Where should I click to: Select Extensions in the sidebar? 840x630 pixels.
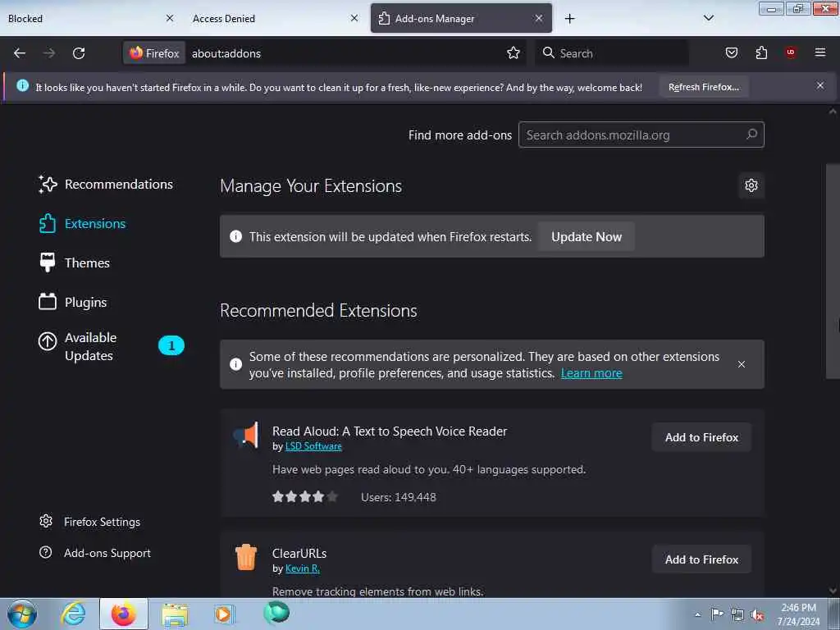pos(82,223)
